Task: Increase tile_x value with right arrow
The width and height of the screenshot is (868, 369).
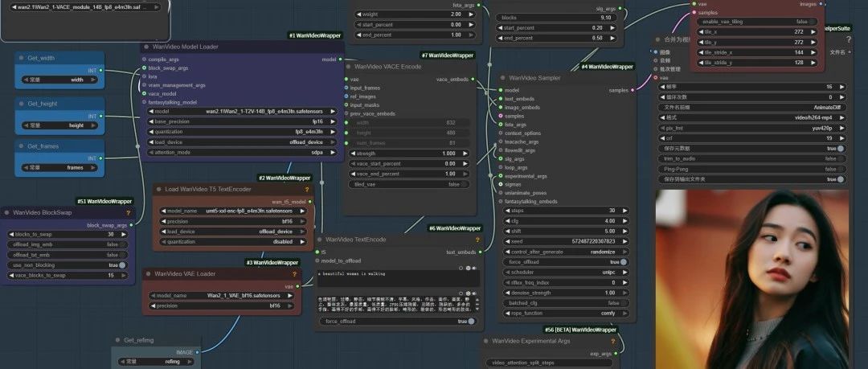Action: click(x=813, y=32)
